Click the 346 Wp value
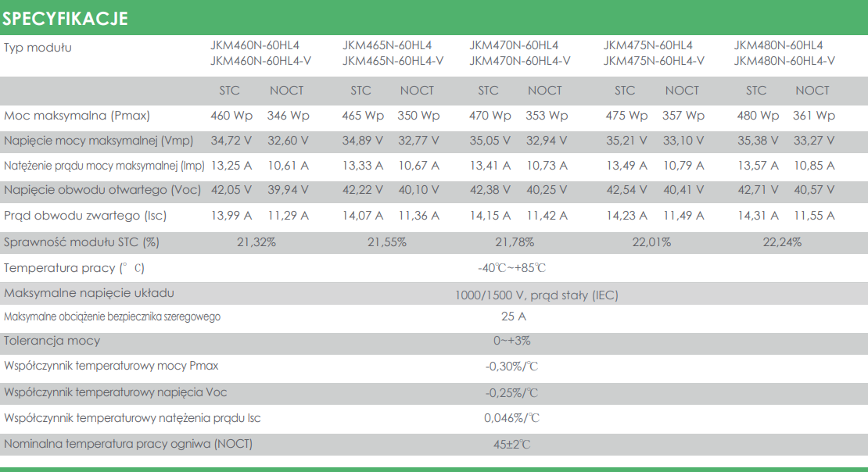The width and height of the screenshot is (868, 472). (x=289, y=116)
